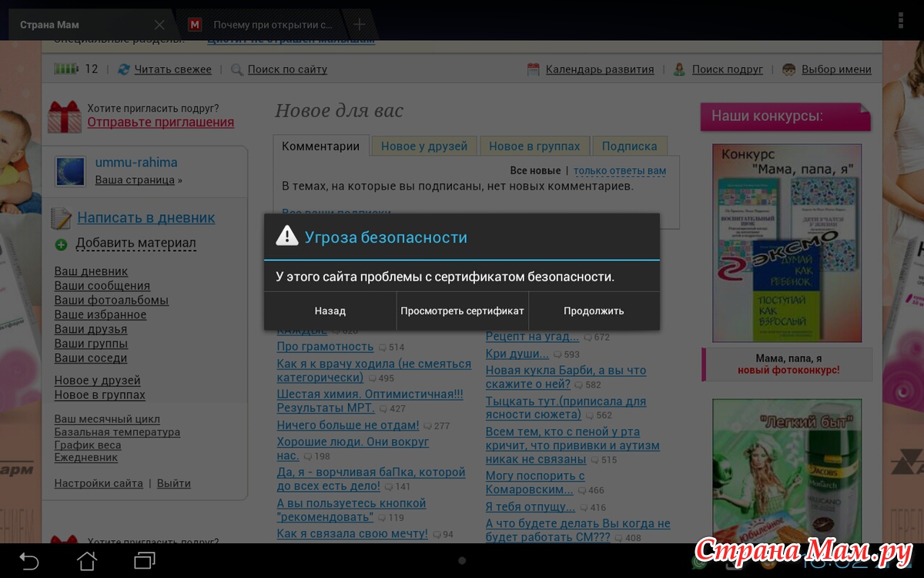Open the Календарь развития link
The width and height of the screenshot is (924, 578).
point(600,69)
